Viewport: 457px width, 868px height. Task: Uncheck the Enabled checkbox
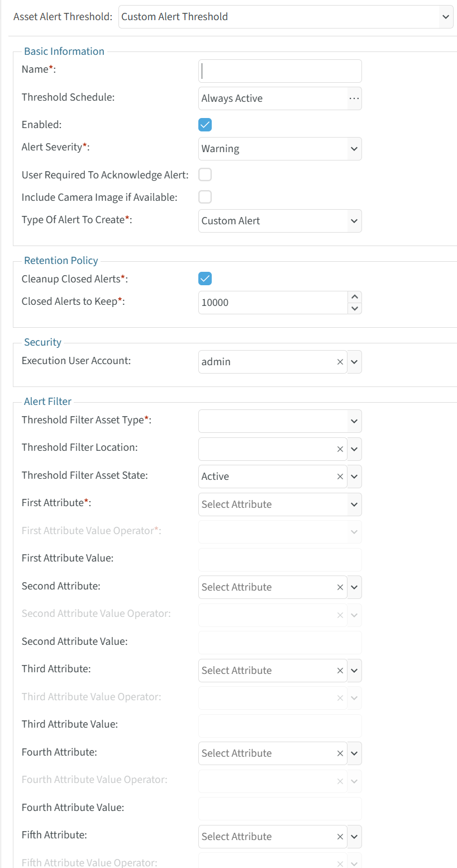click(x=205, y=125)
